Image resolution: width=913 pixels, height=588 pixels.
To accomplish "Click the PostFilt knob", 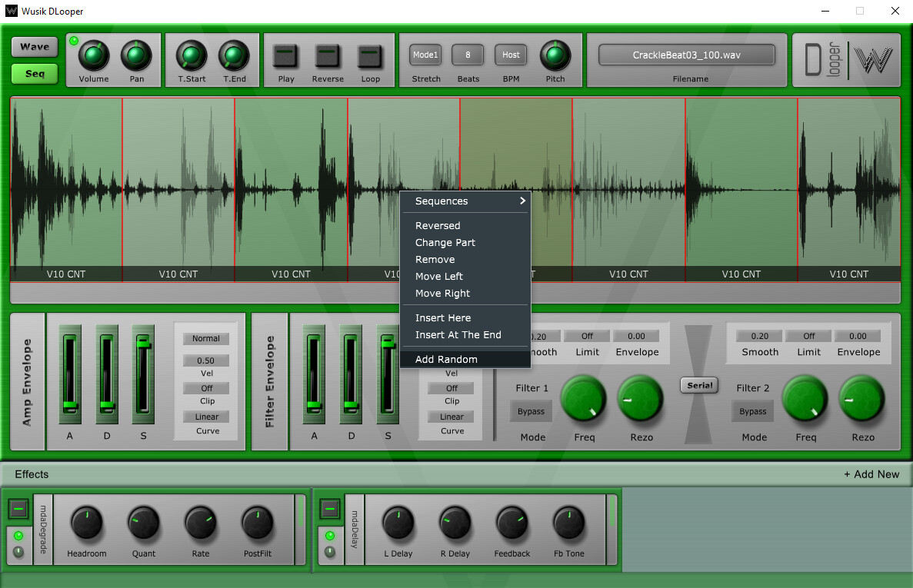I will point(258,523).
